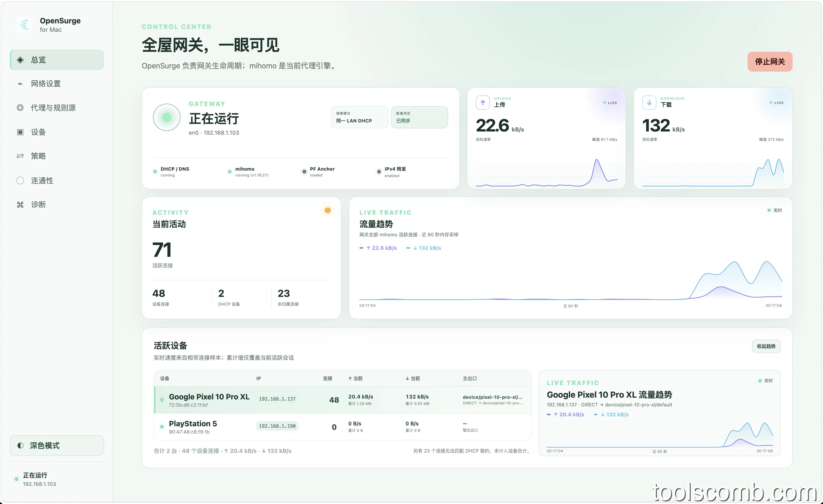Screen dimensions: 823x504
Task: Click the 23 未归属连接 stat
Action: click(x=288, y=297)
